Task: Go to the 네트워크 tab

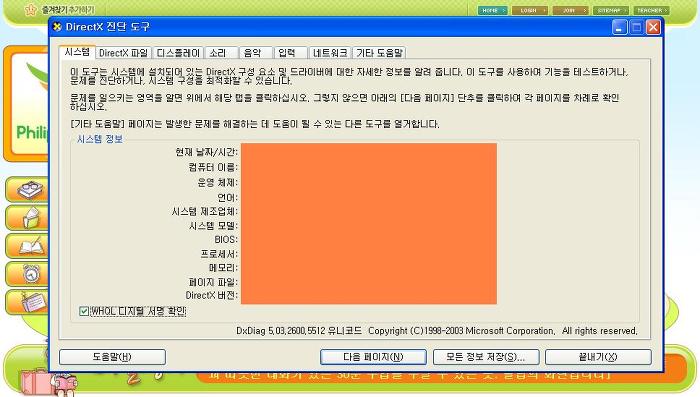Action: point(329,53)
